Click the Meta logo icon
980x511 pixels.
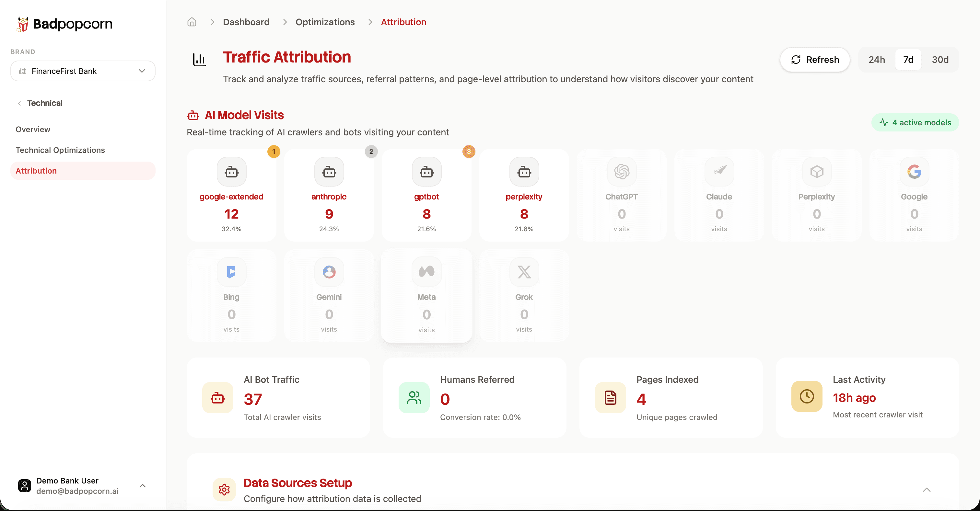[426, 271]
